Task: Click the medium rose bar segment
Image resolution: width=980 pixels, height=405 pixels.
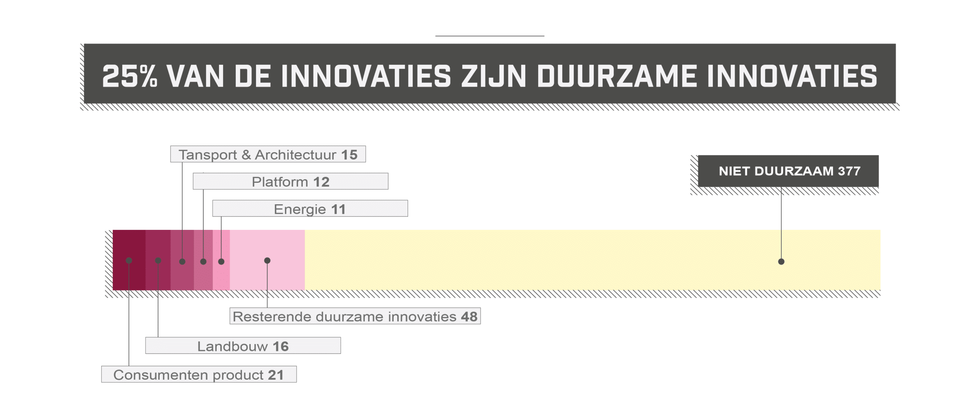Action: pyautogui.click(x=182, y=260)
